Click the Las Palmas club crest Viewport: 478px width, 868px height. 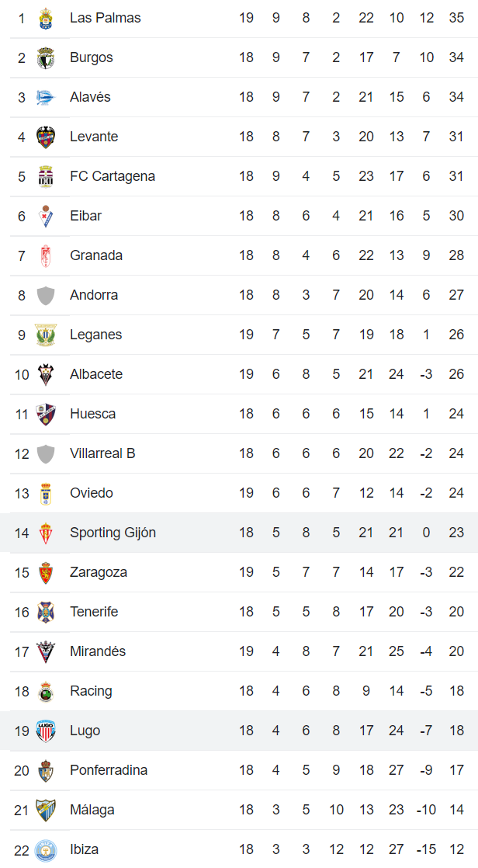coord(46,18)
